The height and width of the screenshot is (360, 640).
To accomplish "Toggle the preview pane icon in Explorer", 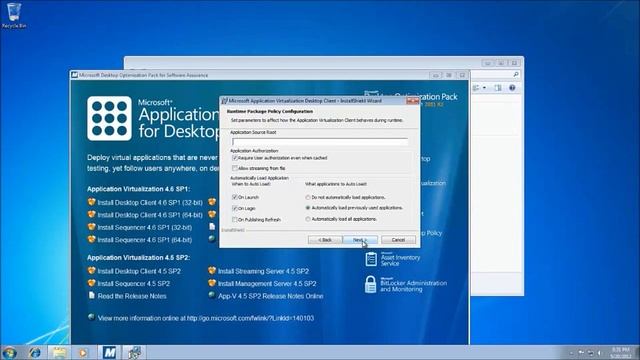I will pos(498,88).
